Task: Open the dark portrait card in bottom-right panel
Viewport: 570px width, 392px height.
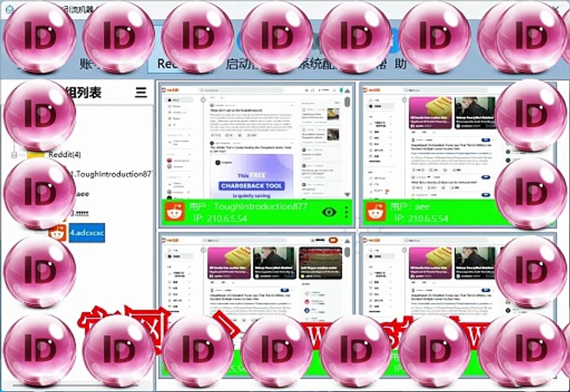Action: 475,263
